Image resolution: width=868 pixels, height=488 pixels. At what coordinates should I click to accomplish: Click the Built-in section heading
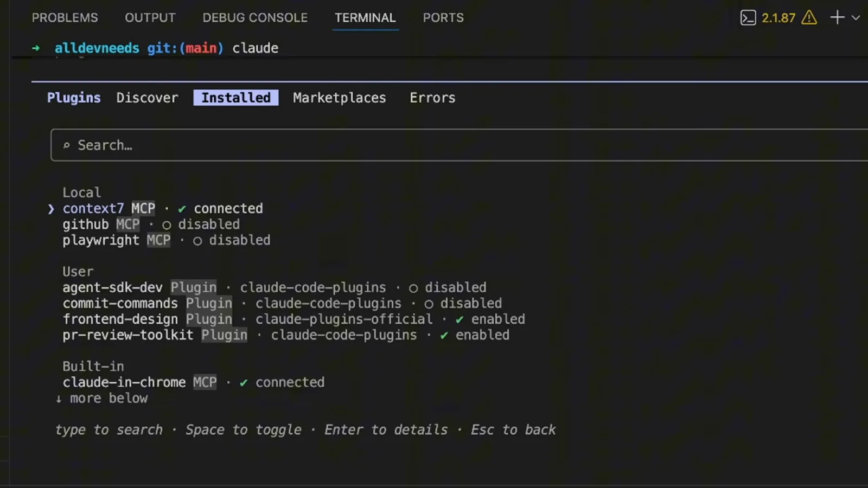pyautogui.click(x=93, y=367)
